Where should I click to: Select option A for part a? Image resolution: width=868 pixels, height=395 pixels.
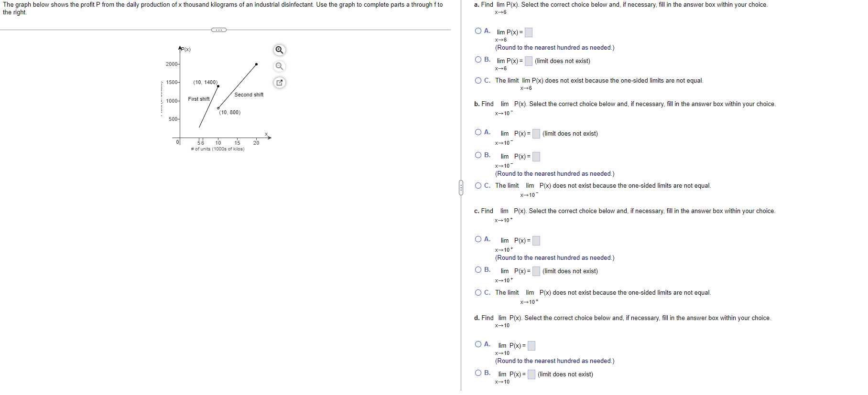478,31
